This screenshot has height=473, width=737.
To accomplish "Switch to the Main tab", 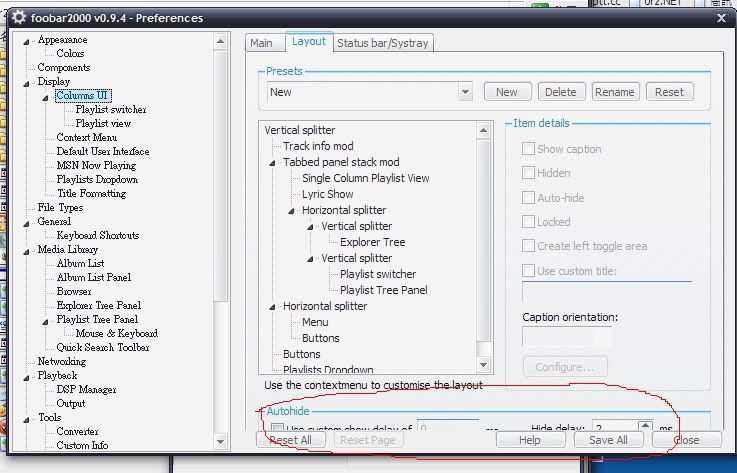I will (261, 43).
